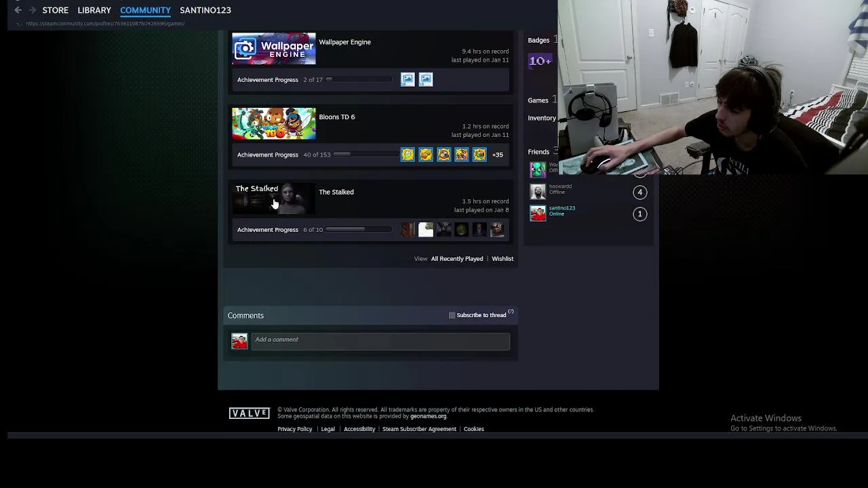868x488 pixels.
Task: Show the +35 more Bloons achievements
Action: (498, 155)
